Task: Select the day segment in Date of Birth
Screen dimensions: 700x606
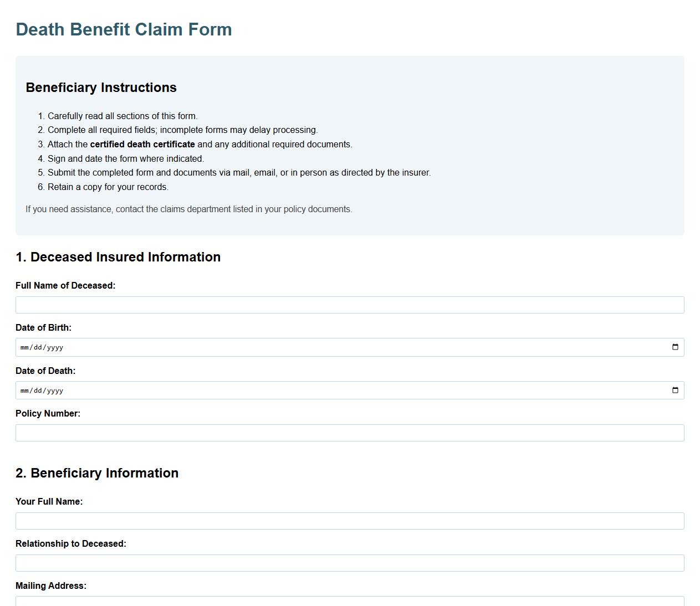Action: [x=38, y=347]
